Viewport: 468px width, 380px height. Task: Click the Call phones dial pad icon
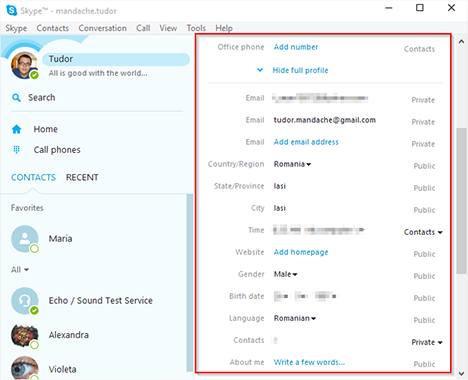coord(16,150)
